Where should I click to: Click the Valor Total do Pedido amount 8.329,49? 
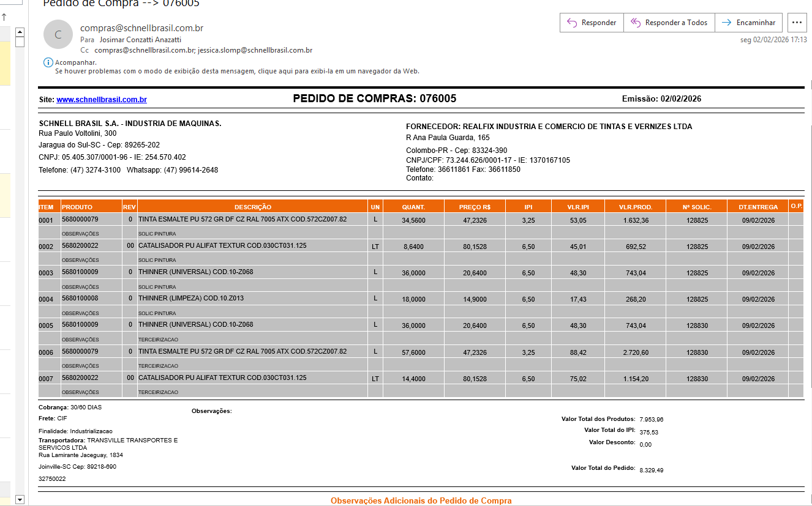click(652, 470)
